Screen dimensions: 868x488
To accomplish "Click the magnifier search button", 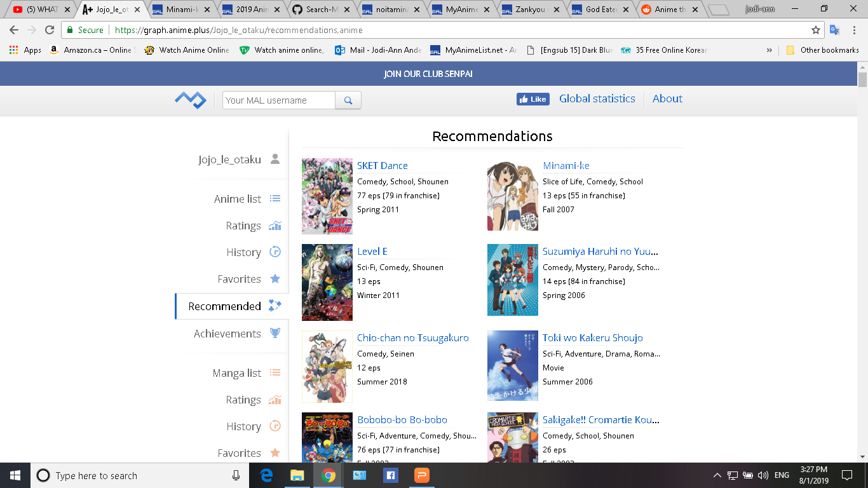I will [x=348, y=100].
